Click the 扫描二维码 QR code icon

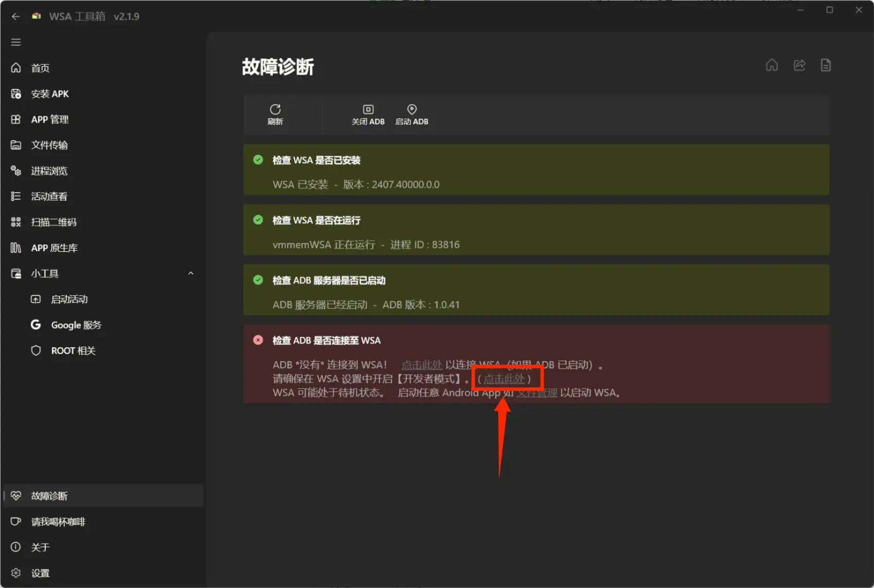pyautogui.click(x=16, y=222)
